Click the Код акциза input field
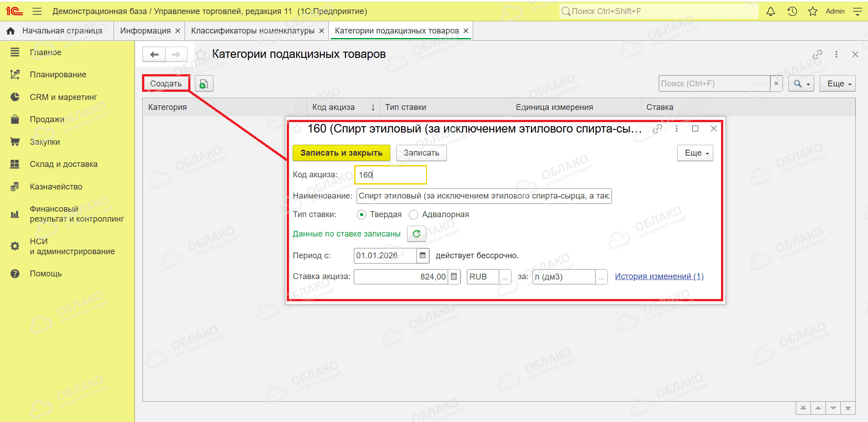Screen dimensions: 868x422 pos(390,175)
